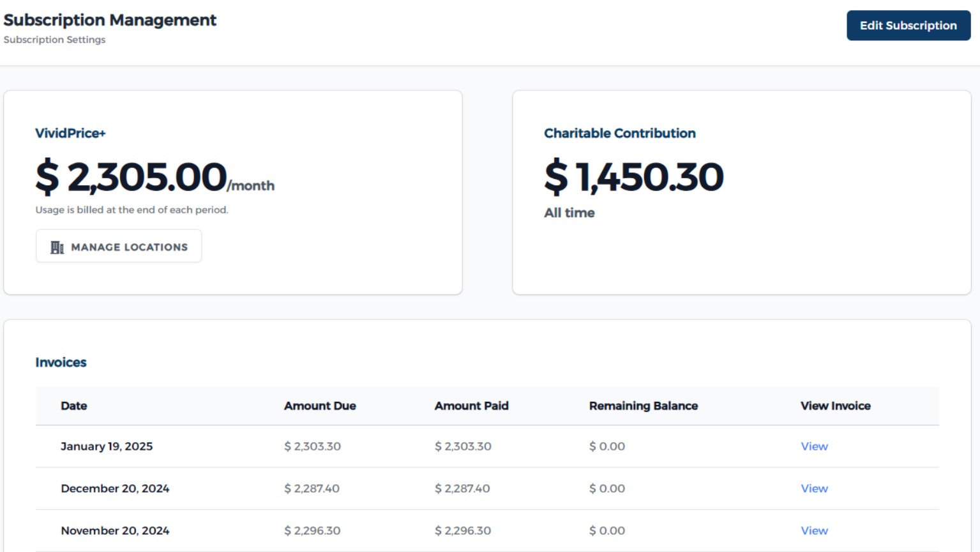The image size is (980, 552).
Task: Click the building icon beside Manage Locations
Action: click(57, 247)
